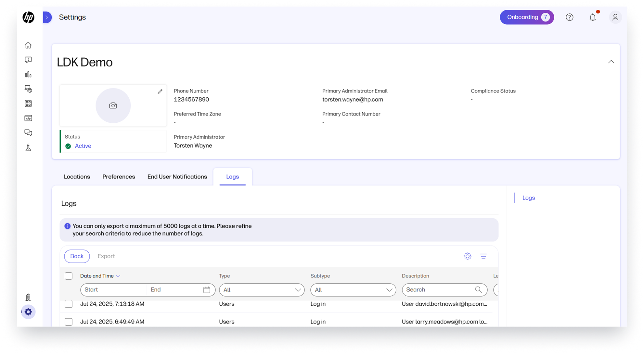Select all logs with the header checkbox
Viewport: 644px width, 354px height.
(69, 276)
